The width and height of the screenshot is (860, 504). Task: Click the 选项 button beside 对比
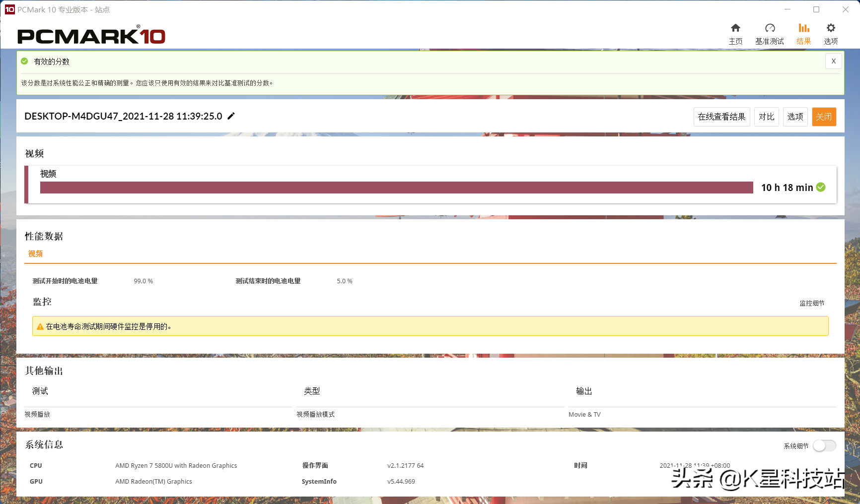pos(795,117)
